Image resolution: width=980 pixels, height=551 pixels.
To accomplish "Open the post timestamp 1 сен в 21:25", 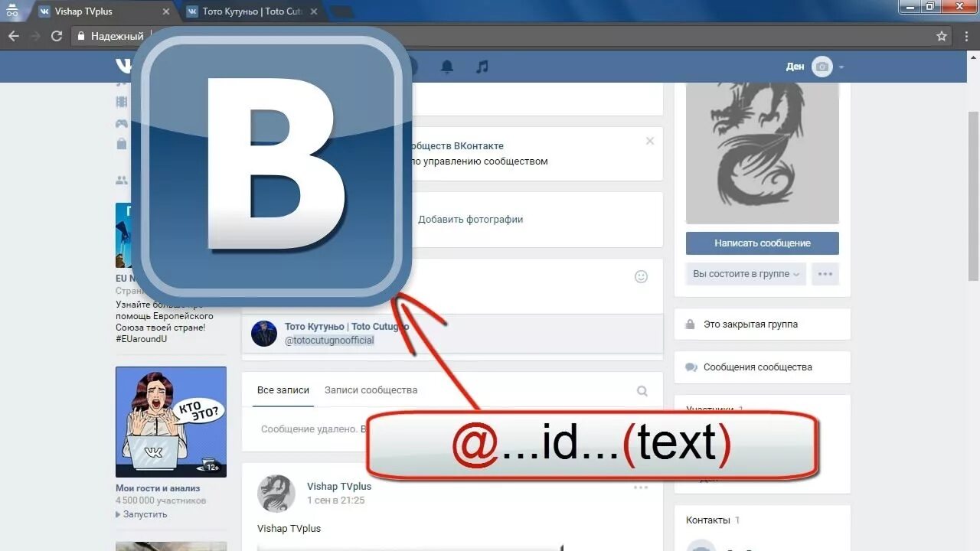I will pos(336,500).
